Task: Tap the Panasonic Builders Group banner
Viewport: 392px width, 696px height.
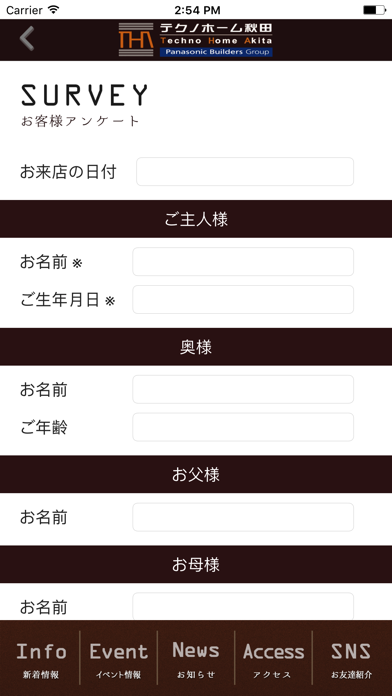Action: (216, 52)
